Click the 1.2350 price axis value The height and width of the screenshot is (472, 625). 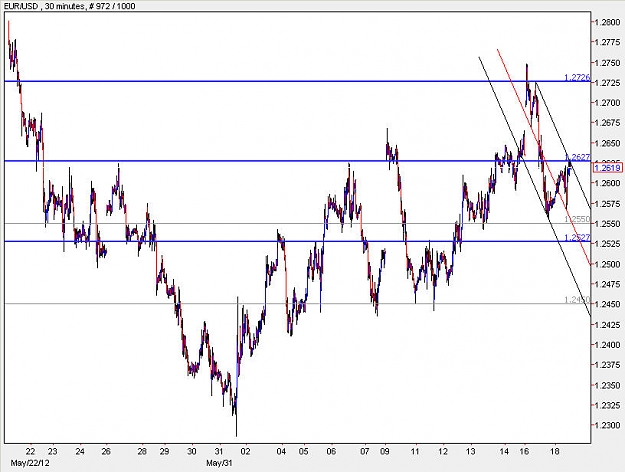point(607,385)
